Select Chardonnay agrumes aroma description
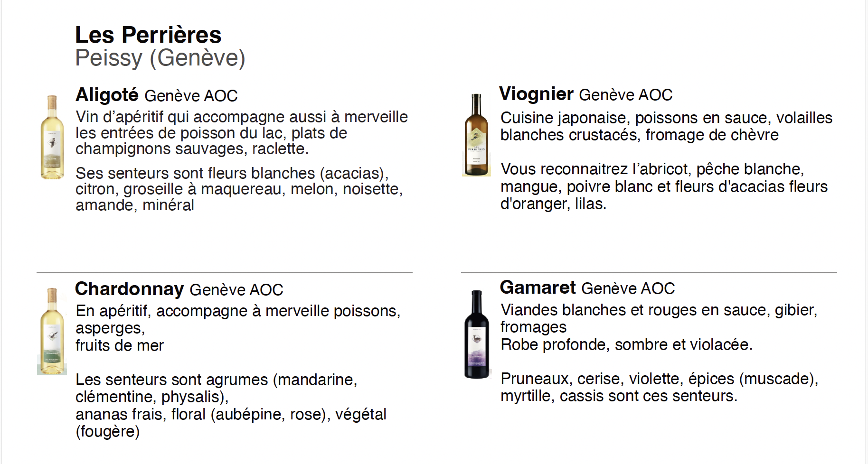 click(x=231, y=406)
